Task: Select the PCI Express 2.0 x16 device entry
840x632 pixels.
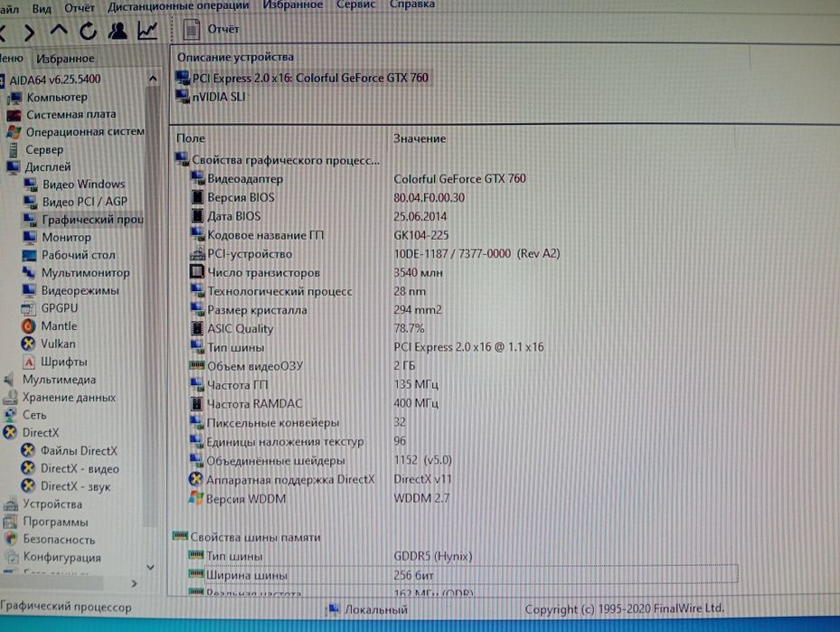Action: point(302,78)
